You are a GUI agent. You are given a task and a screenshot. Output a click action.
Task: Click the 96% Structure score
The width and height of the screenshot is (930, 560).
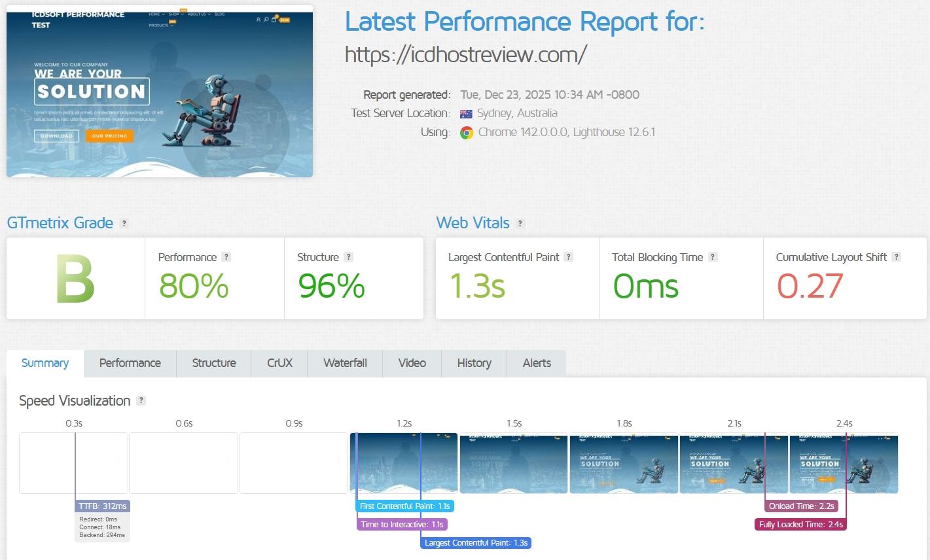pyautogui.click(x=331, y=286)
